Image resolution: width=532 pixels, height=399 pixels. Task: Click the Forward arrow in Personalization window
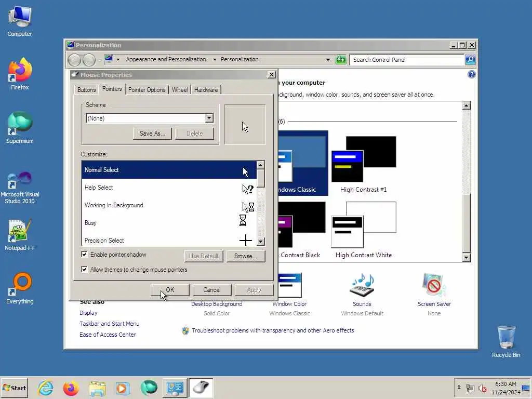[89, 60]
